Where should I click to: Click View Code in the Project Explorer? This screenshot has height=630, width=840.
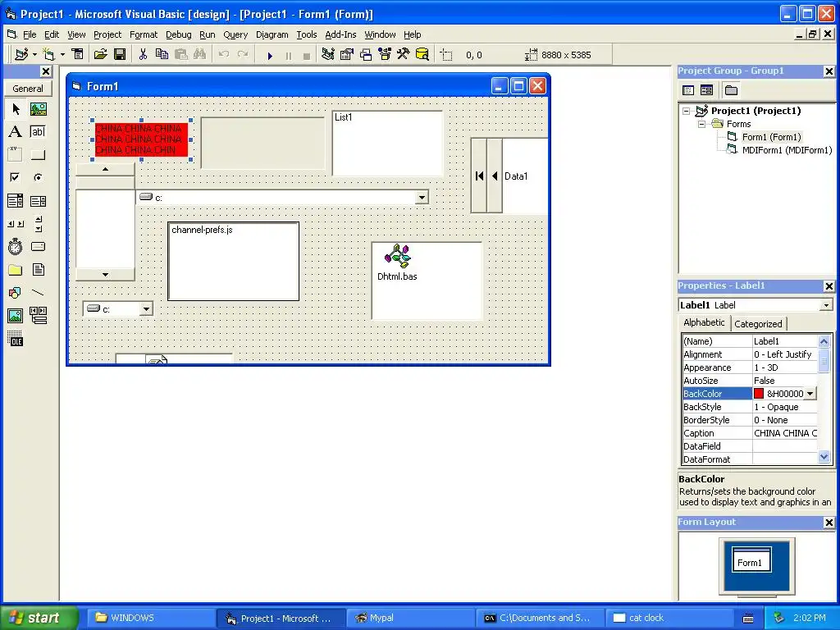coord(688,90)
